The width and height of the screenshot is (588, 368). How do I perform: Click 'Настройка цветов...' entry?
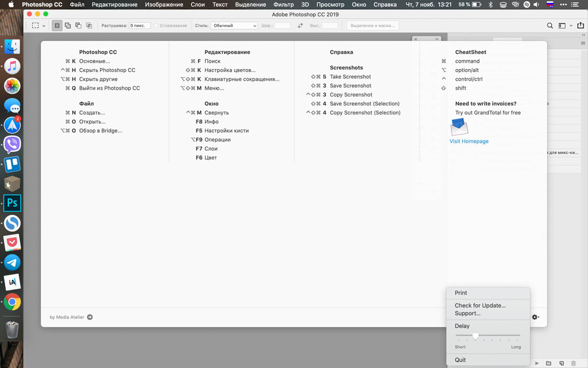tap(230, 70)
